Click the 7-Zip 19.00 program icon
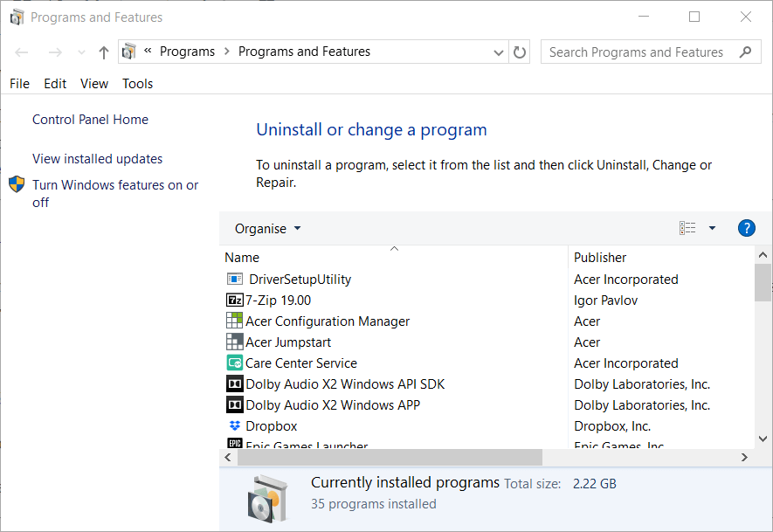 click(234, 301)
